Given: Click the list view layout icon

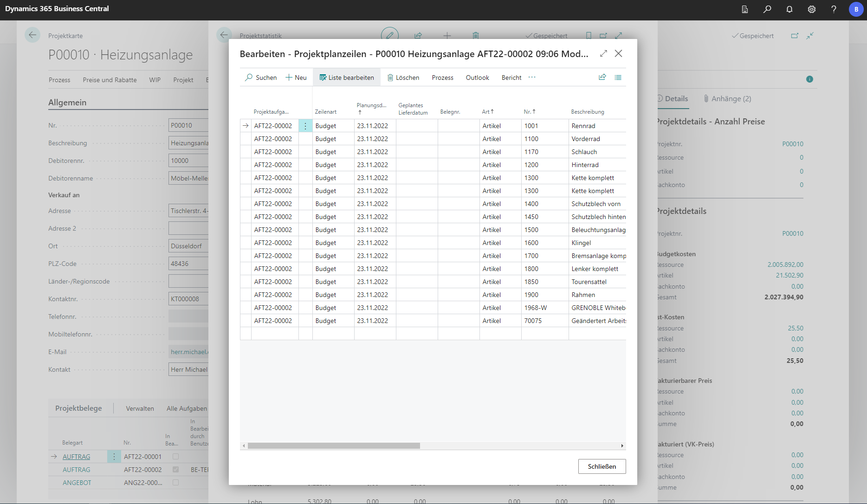Looking at the screenshot, I should 618,78.
